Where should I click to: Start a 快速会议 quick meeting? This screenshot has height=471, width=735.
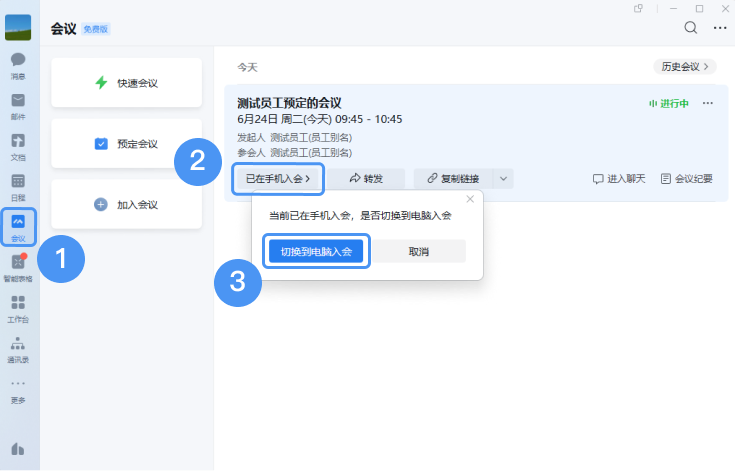pos(127,83)
